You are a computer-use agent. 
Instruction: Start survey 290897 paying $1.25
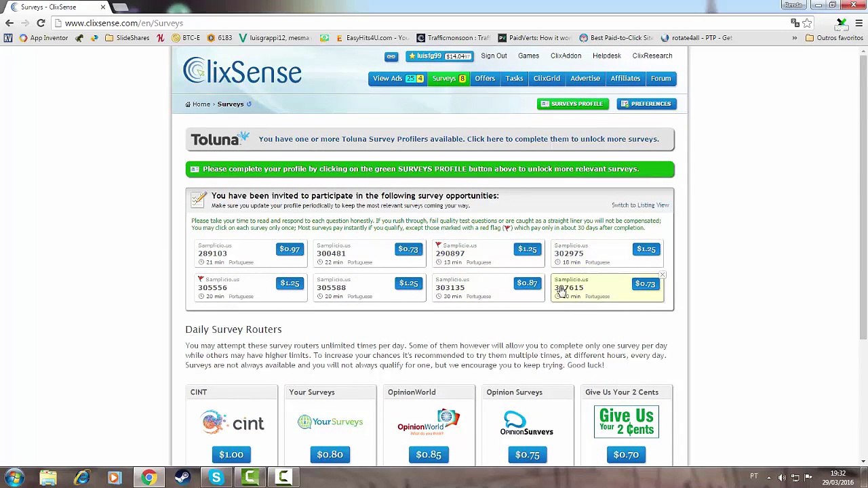pos(527,249)
